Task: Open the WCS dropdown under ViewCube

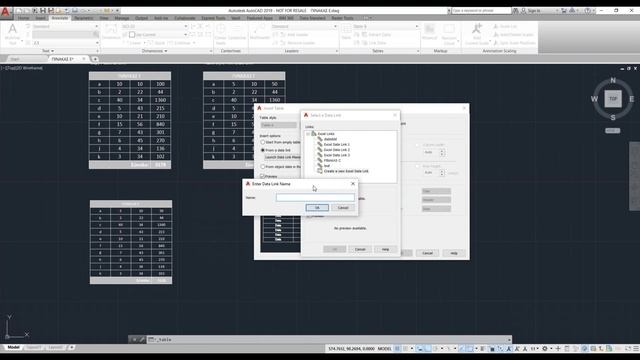Action: pyautogui.click(x=612, y=131)
